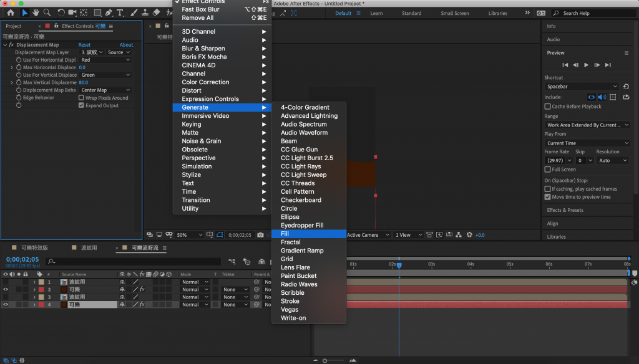This screenshot has width=639, height=364.
Task: Uncheck Expand Output checkbox
Action: [x=81, y=105]
